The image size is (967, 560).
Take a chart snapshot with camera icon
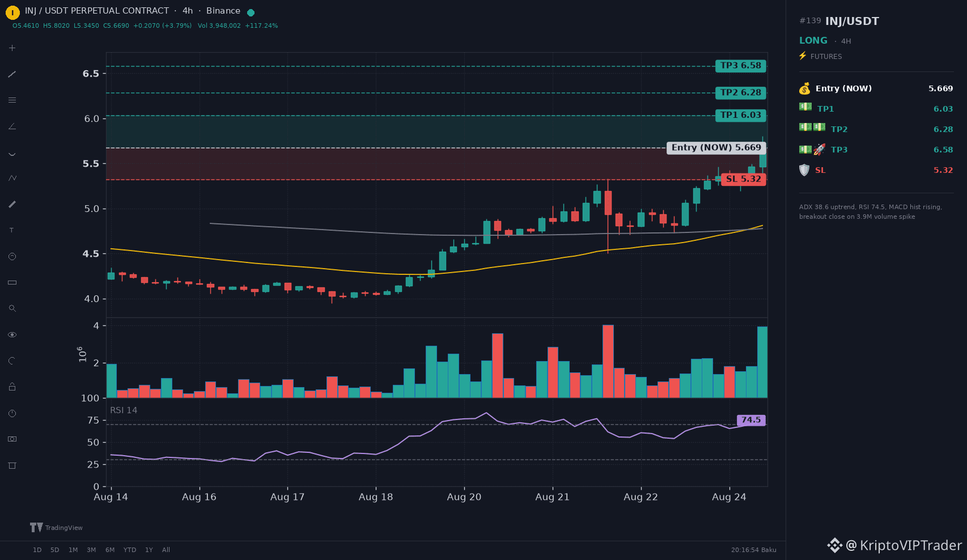point(12,439)
